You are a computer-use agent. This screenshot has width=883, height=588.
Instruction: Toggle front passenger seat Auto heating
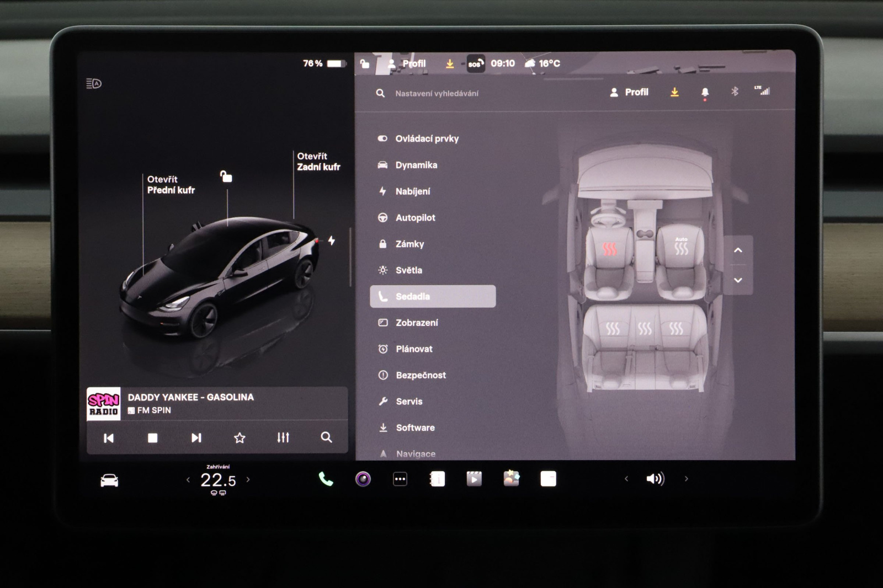coord(681,248)
